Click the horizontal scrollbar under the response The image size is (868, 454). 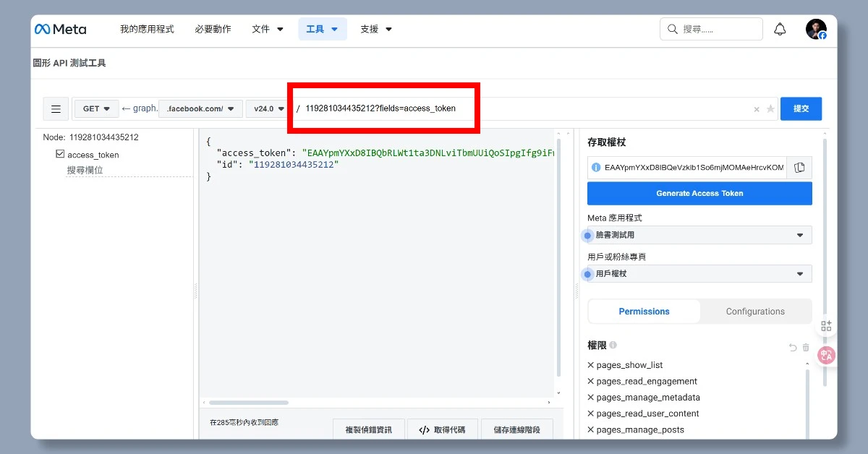tap(249, 403)
